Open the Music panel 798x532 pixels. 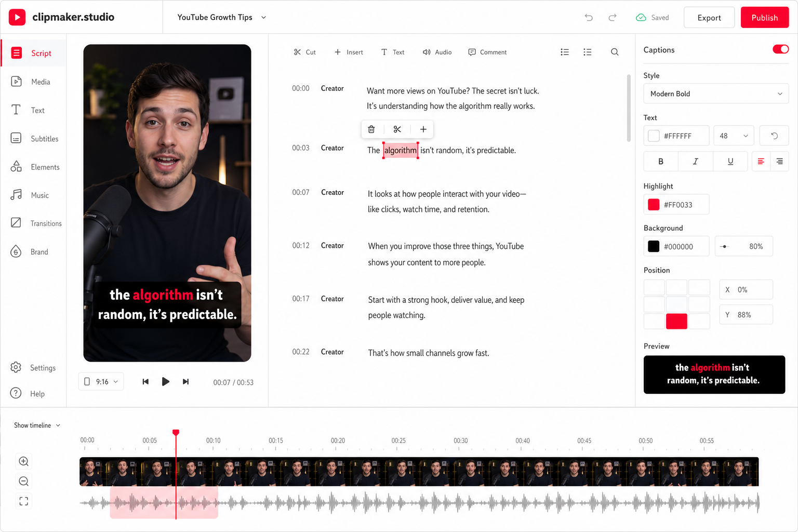[x=30, y=195]
